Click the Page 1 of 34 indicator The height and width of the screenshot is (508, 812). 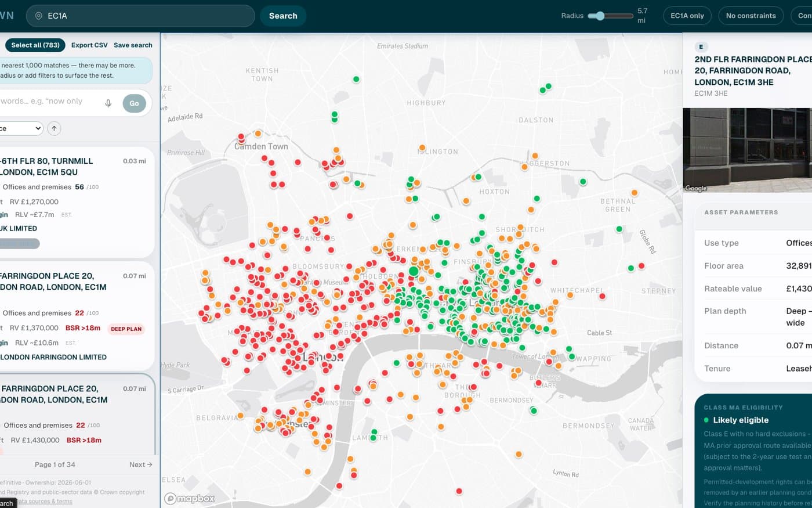coord(55,464)
